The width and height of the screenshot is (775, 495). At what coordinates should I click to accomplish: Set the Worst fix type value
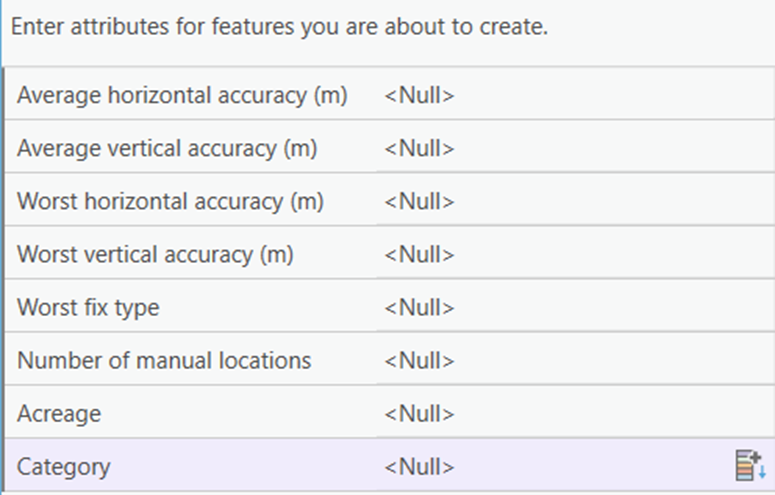click(x=575, y=307)
